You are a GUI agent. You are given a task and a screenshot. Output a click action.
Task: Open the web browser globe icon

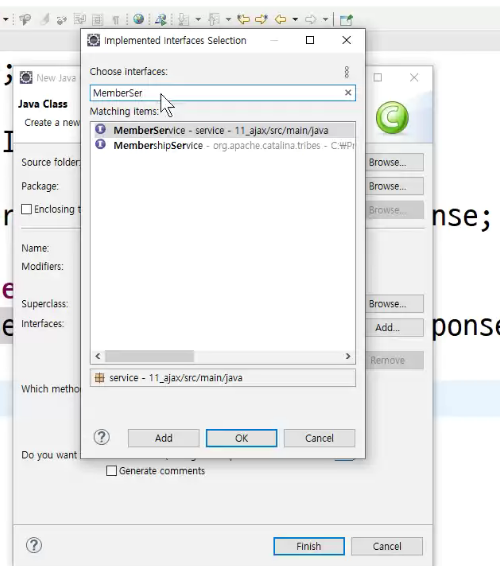(x=138, y=19)
